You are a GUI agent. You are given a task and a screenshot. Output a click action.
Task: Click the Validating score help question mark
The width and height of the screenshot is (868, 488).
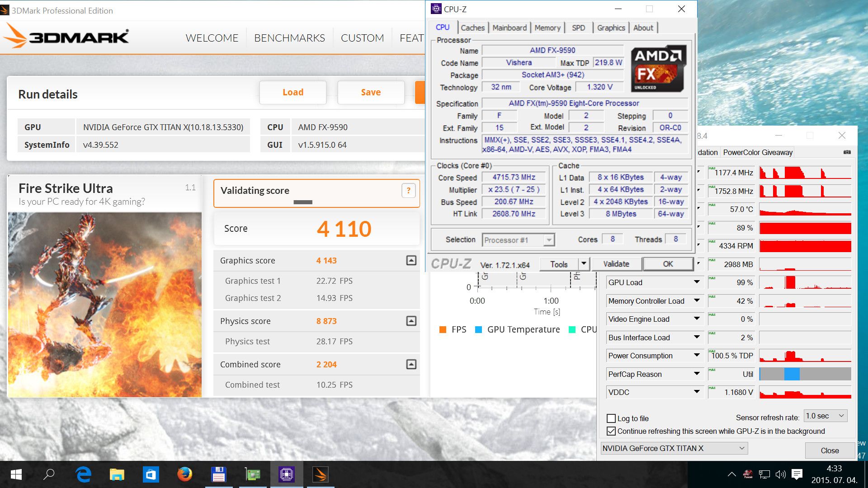tap(408, 191)
